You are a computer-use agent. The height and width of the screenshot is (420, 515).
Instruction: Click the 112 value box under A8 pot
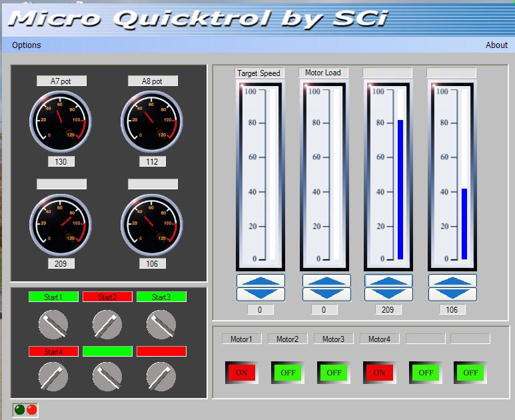(x=153, y=161)
